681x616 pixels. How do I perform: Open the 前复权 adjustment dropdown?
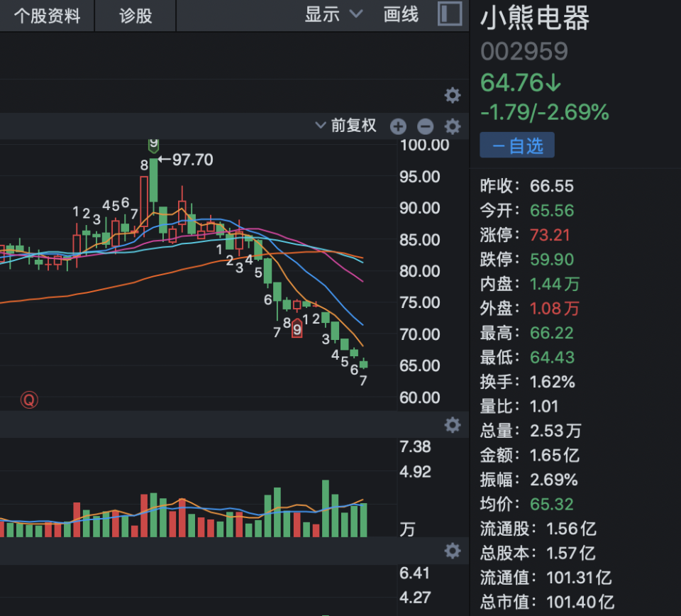[x=345, y=126]
